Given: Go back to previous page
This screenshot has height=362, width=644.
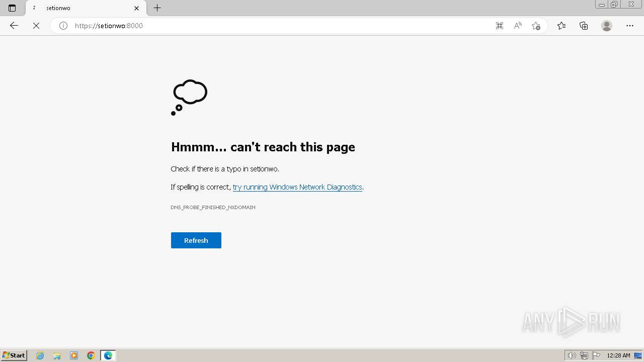Looking at the screenshot, I should click(14, 26).
